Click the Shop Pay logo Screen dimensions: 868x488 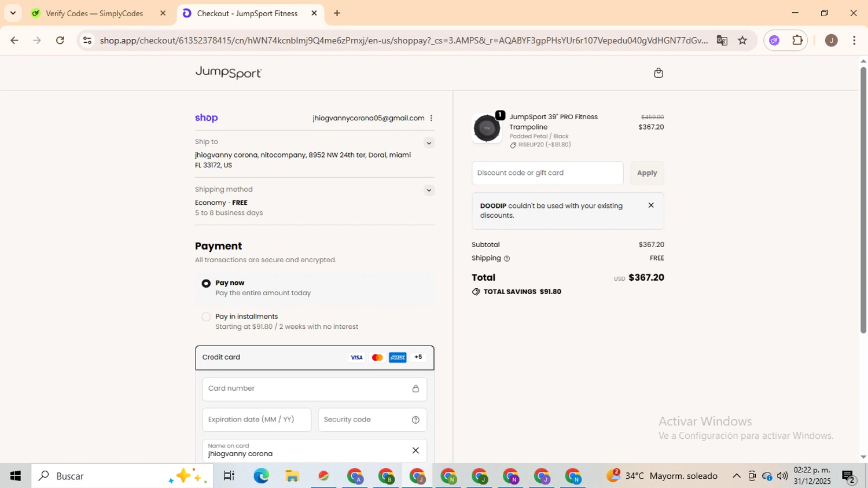[x=207, y=118]
